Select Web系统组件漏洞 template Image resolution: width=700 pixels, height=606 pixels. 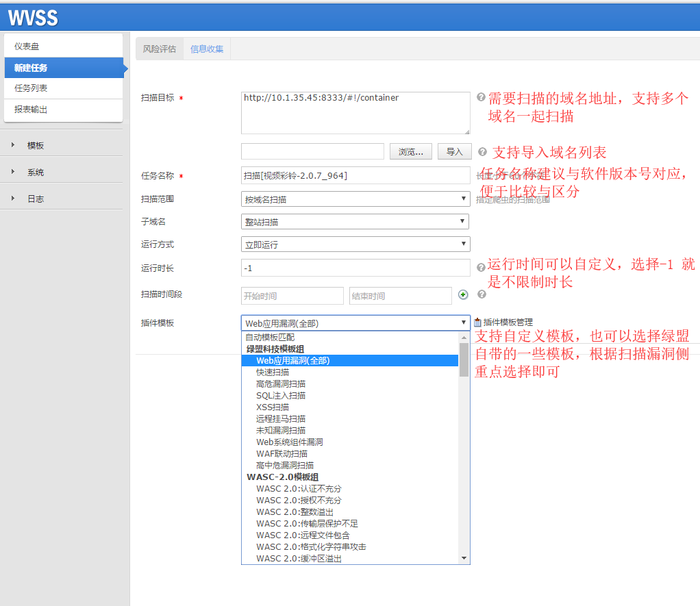point(350,442)
